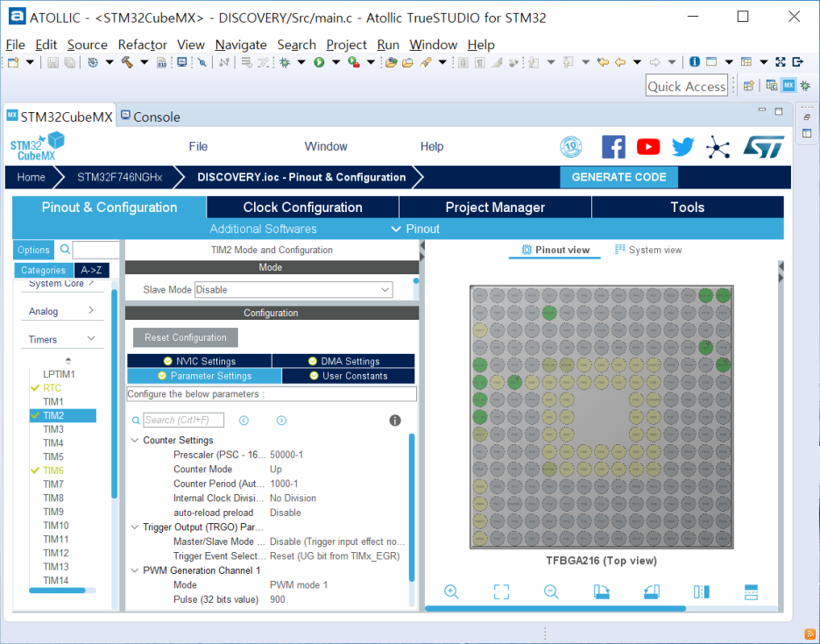Rotate pinout view counter-clockwise

pyautogui.click(x=652, y=591)
